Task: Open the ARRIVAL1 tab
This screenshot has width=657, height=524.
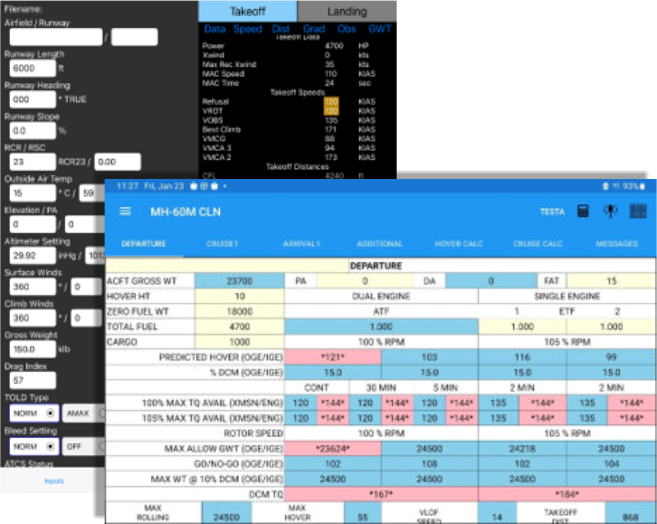Action: (301, 243)
